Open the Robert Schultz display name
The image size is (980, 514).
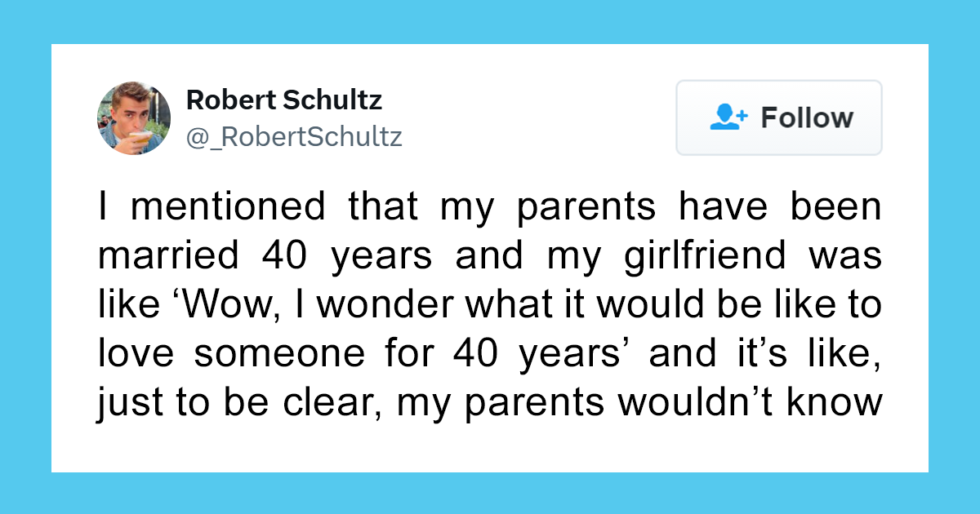coord(284,100)
